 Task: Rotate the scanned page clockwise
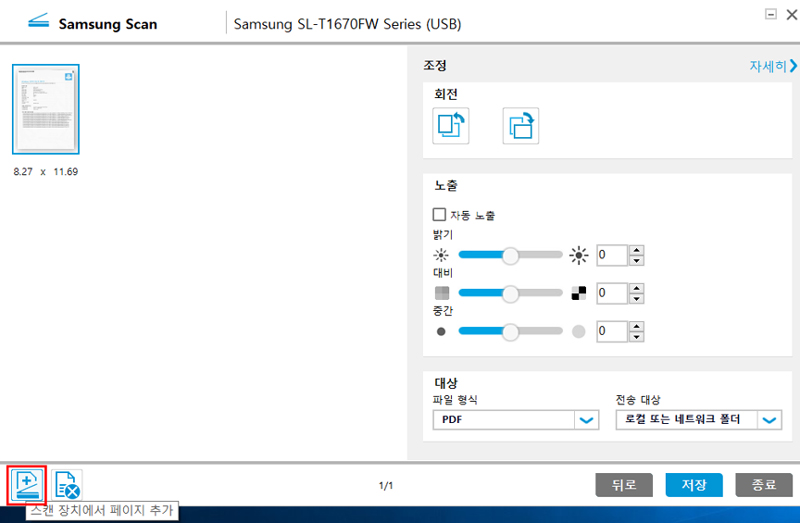point(520,126)
